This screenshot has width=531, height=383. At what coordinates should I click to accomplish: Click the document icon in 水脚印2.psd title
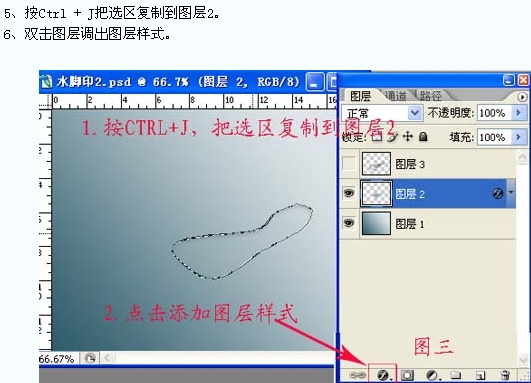click(x=46, y=81)
